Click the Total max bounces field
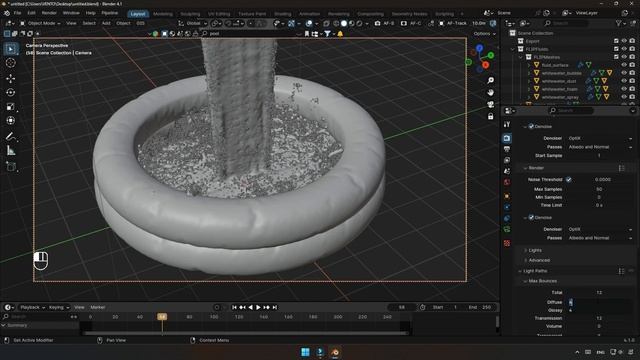This screenshot has width=640, height=360. 600,293
